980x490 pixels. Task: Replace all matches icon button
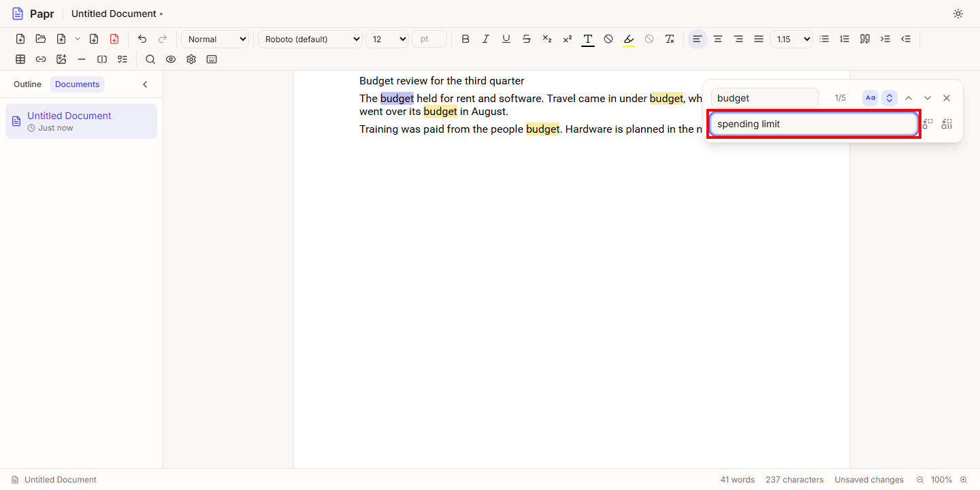click(947, 124)
